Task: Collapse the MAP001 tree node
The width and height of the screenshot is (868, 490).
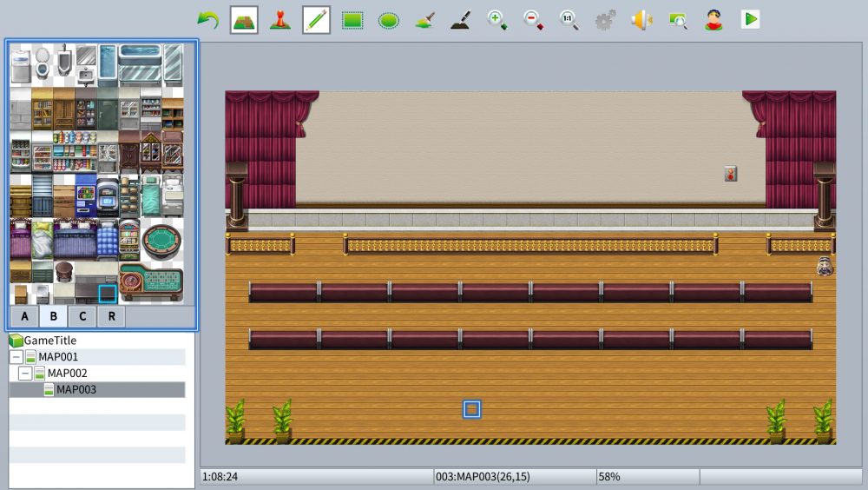Action: click(16, 357)
